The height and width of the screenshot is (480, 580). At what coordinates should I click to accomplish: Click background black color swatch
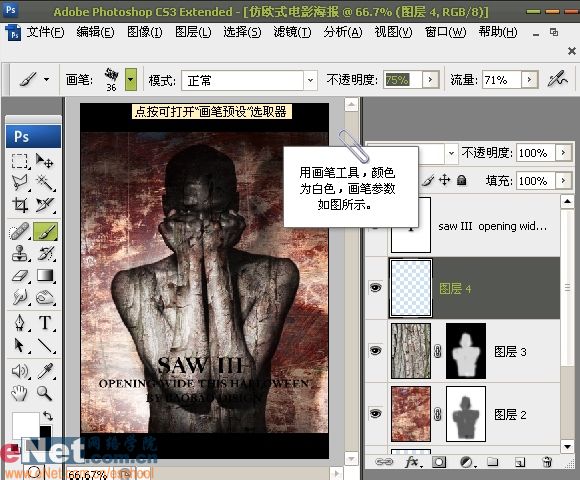(x=45, y=432)
